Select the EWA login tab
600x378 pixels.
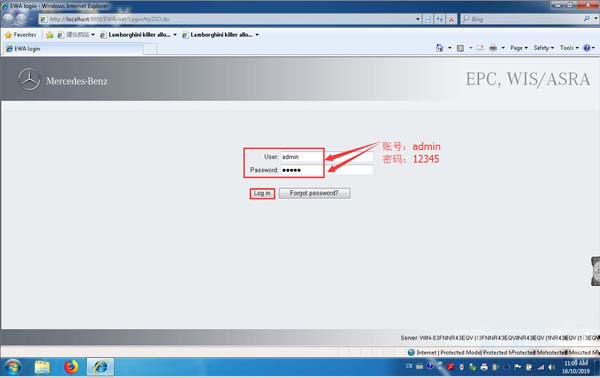click(x=73, y=49)
